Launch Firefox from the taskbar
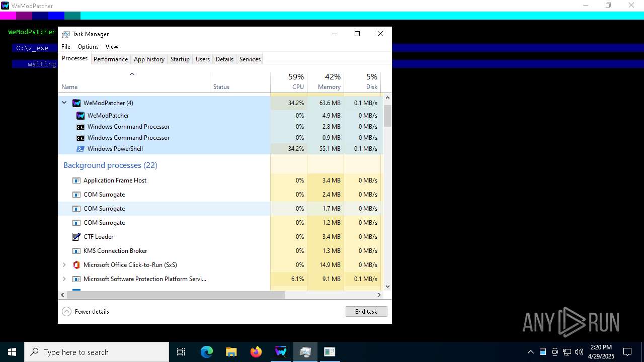 click(x=256, y=352)
